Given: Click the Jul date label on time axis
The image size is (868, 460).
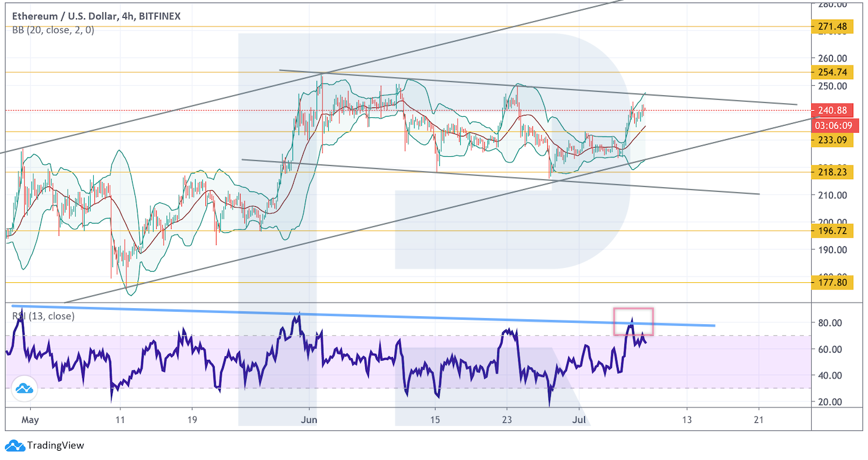Looking at the screenshot, I should pyautogui.click(x=579, y=420).
